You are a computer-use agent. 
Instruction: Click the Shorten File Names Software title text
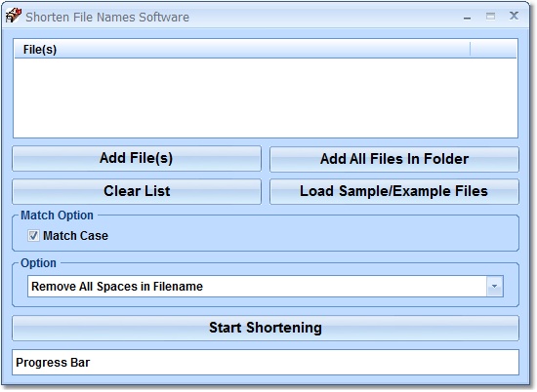[x=107, y=17]
